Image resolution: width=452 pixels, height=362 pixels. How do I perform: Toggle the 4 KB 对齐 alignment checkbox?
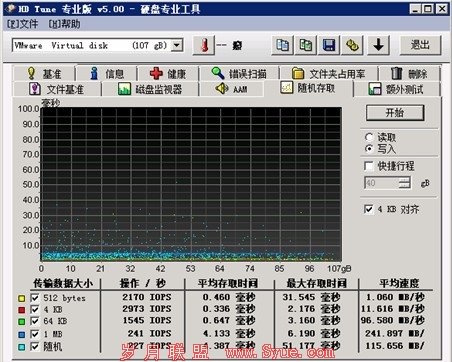click(x=369, y=209)
